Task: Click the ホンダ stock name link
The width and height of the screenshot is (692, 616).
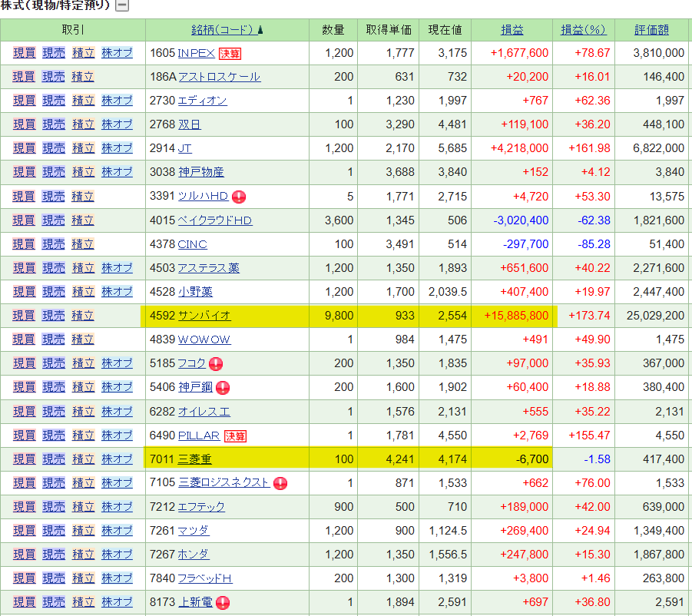Action: point(194,555)
